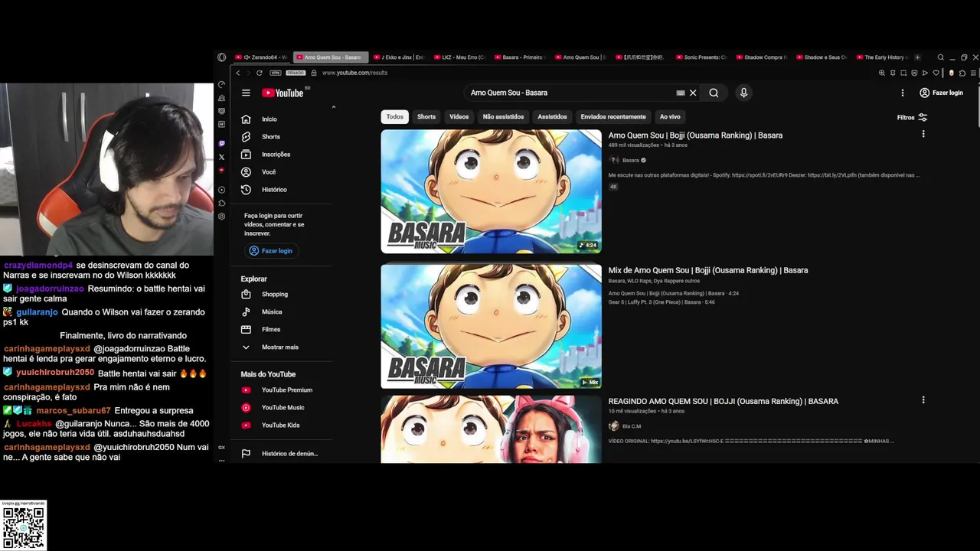The image size is (980, 551).
Task: Open the first Amo Quem Sou video thumbnail
Action: tap(492, 191)
